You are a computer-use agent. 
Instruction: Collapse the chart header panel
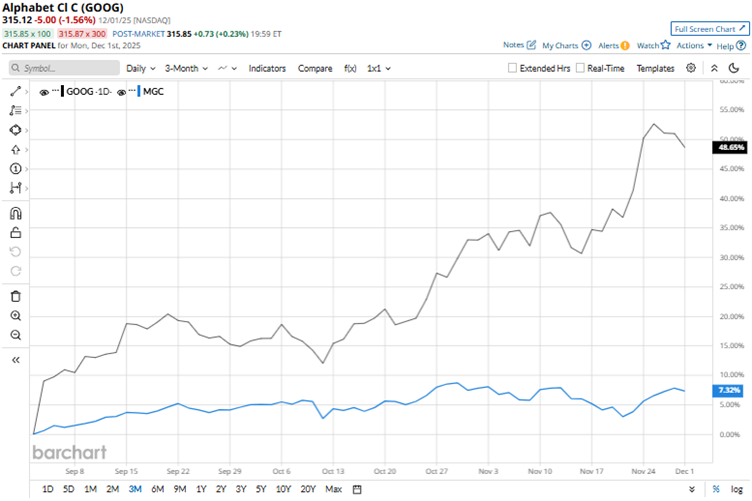click(x=714, y=68)
